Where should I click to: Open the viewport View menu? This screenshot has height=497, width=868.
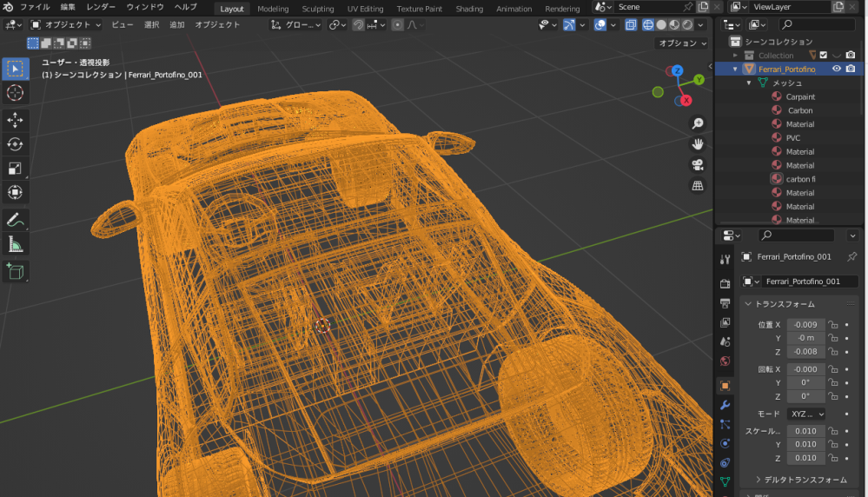[x=123, y=25]
